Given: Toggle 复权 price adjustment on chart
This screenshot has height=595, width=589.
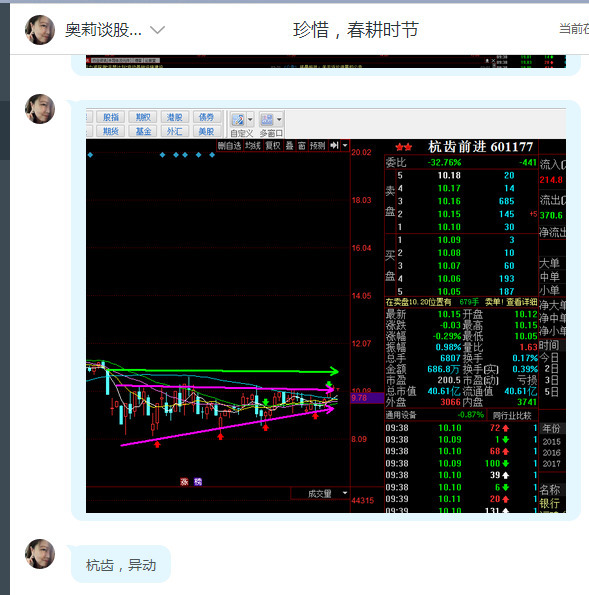Looking at the screenshot, I should click(x=272, y=145).
